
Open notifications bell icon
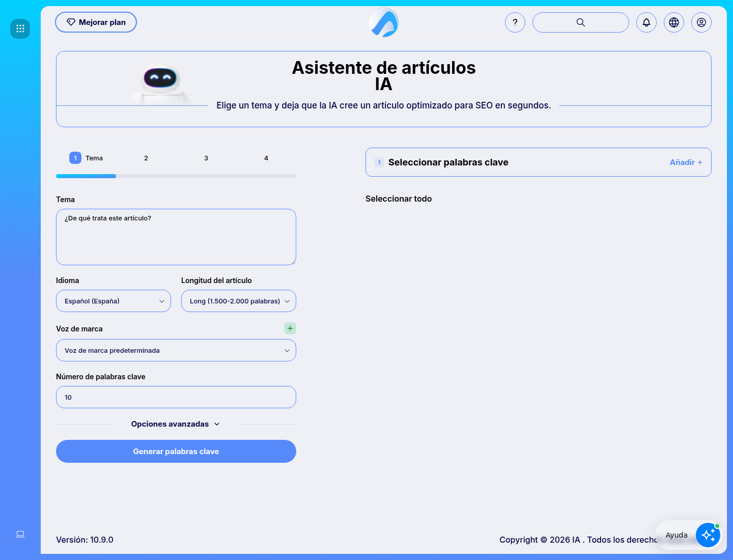coord(646,22)
